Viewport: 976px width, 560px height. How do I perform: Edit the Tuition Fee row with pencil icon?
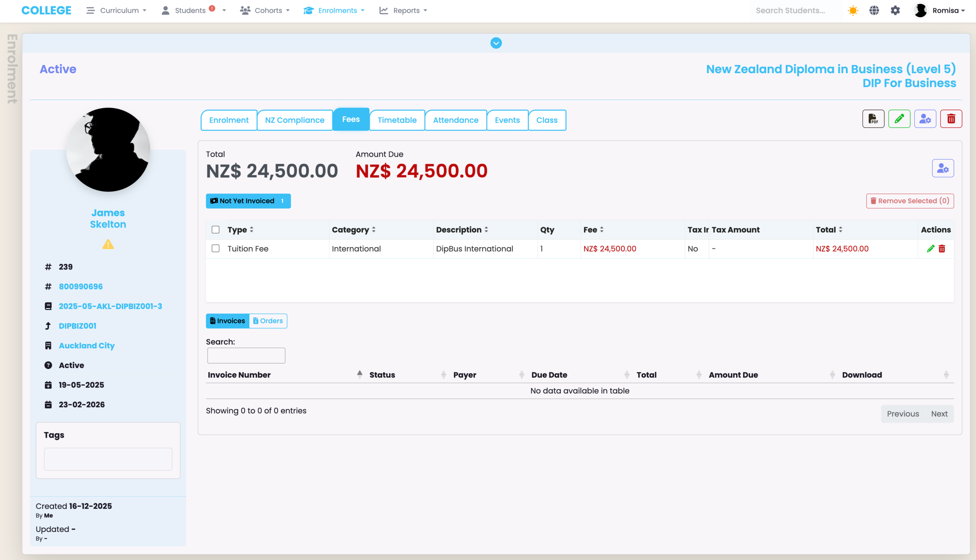tap(930, 249)
